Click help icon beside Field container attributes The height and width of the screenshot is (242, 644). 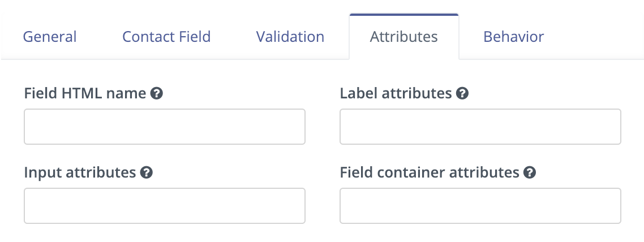[530, 172]
